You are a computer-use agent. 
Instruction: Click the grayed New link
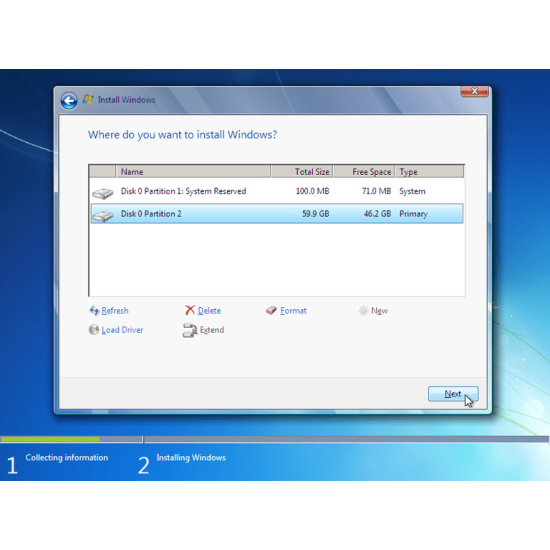[379, 311]
